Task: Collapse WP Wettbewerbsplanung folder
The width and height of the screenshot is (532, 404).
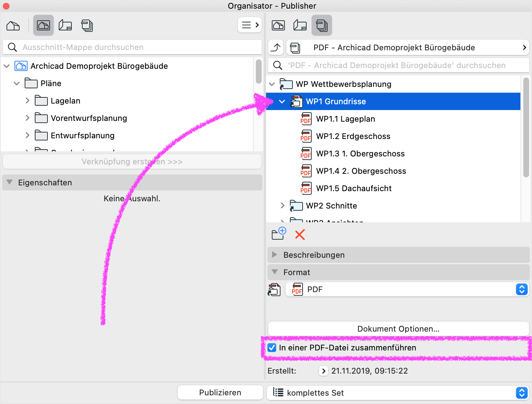Action: pos(272,84)
